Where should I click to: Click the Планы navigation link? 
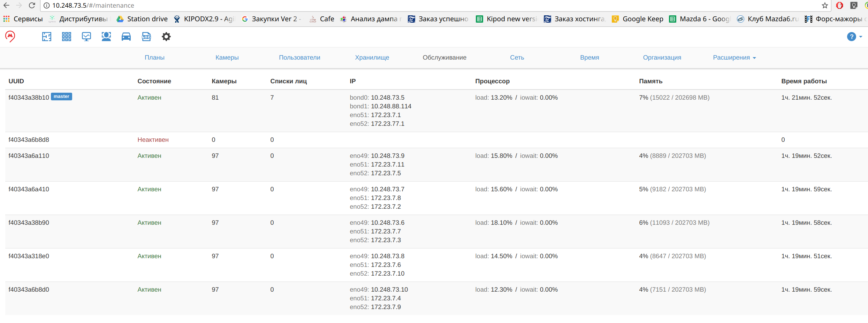(x=154, y=57)
